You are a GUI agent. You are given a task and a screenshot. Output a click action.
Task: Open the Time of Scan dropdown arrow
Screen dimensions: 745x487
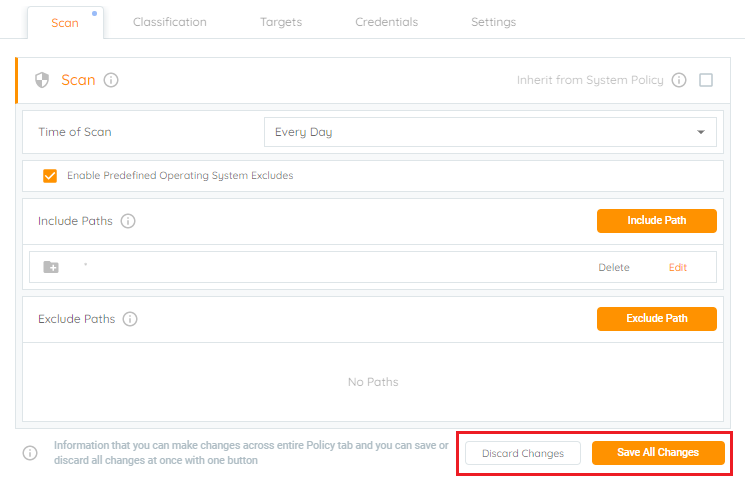pyautogui.click(x=701, y=132)
